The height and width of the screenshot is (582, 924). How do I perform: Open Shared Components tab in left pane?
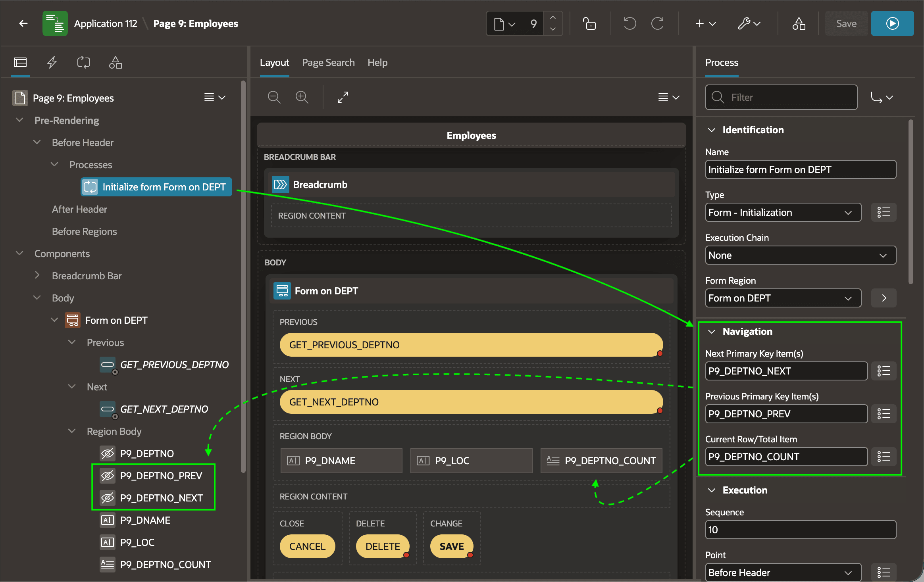pyautogui.click(x=115, y=62)
